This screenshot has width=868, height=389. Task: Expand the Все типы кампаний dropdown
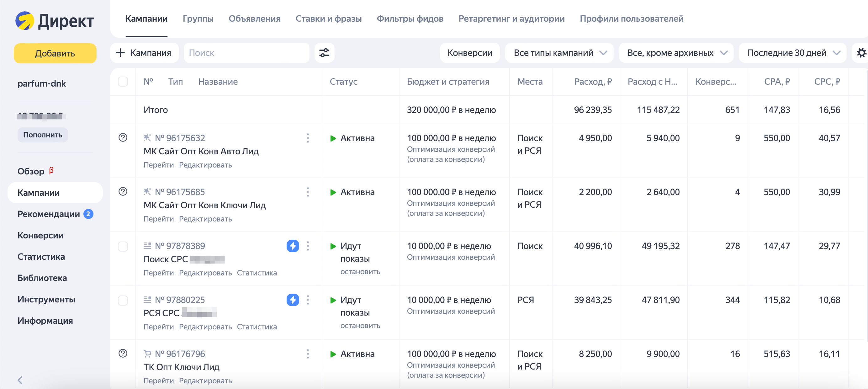tap(559, 53)
